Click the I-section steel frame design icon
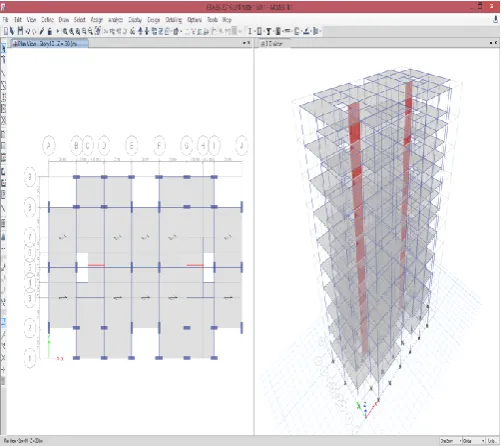503x446 pixels. [x=250, y=31]
